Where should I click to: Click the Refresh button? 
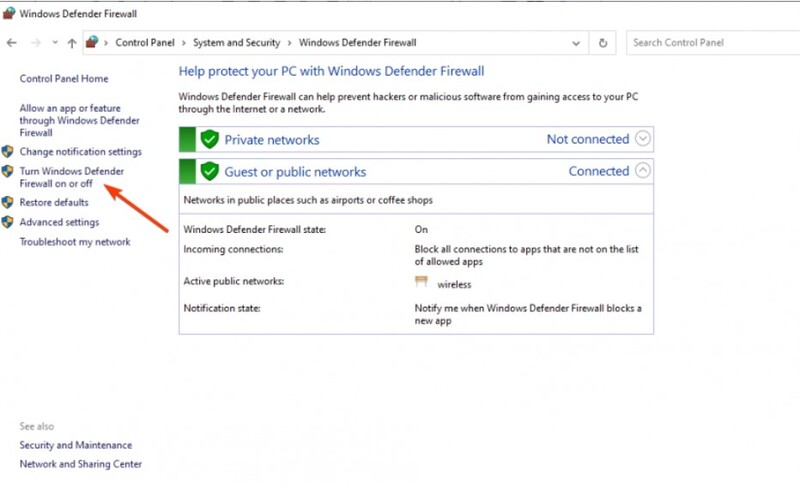pyautogui.click(x=603, y=43)
